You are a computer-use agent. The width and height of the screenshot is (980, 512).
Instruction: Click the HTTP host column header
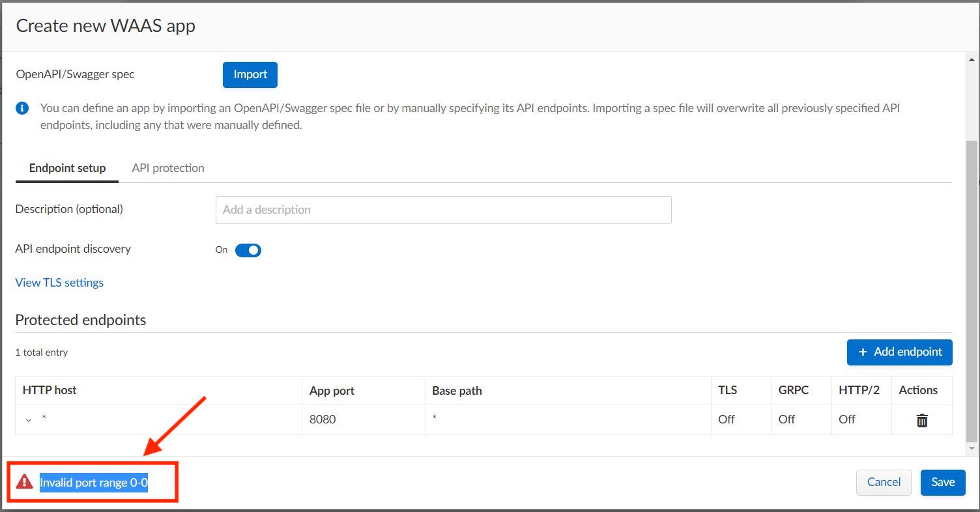(x=50, y=390)
